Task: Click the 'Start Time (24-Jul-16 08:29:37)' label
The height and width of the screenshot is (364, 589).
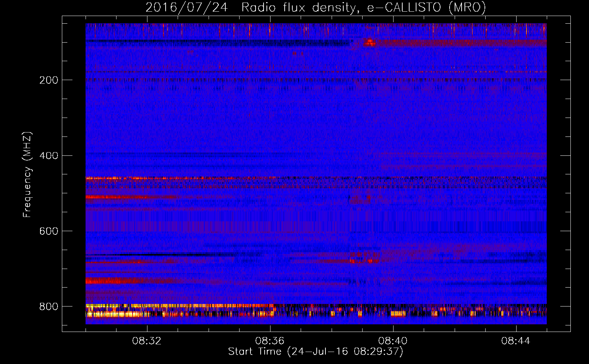Action: [316, 352]
